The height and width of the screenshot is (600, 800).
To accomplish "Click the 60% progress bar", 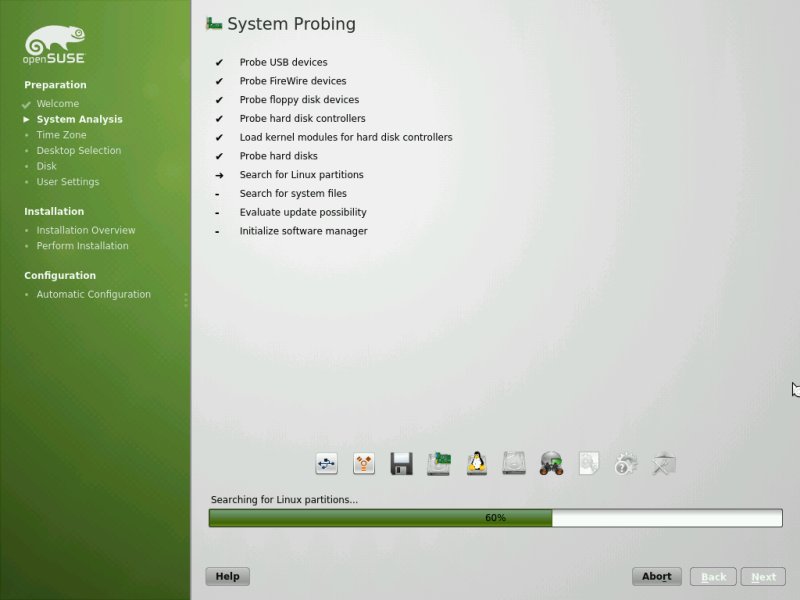I will pos(495,518).
